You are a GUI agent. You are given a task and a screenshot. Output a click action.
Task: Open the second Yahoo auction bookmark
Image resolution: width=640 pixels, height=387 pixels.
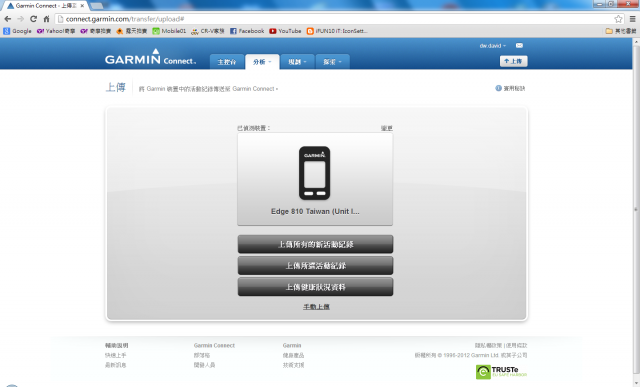coord(96,31)
